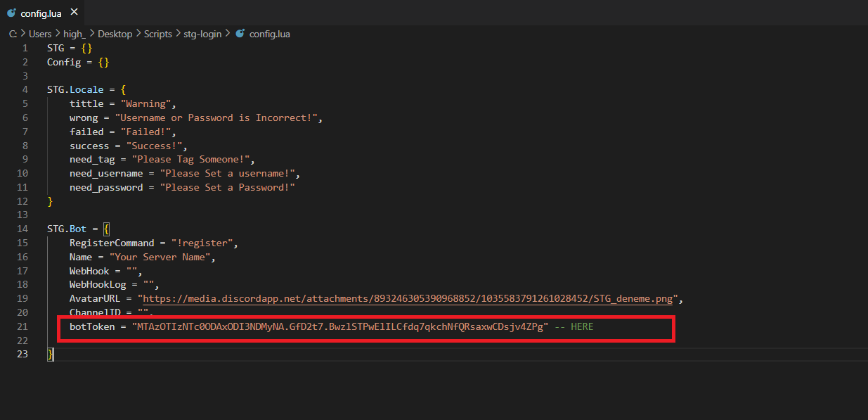This screenshot has height=420, width=868.
Task: Click the Lua icon in the breadcrumb path
Action: pos(240,34)
